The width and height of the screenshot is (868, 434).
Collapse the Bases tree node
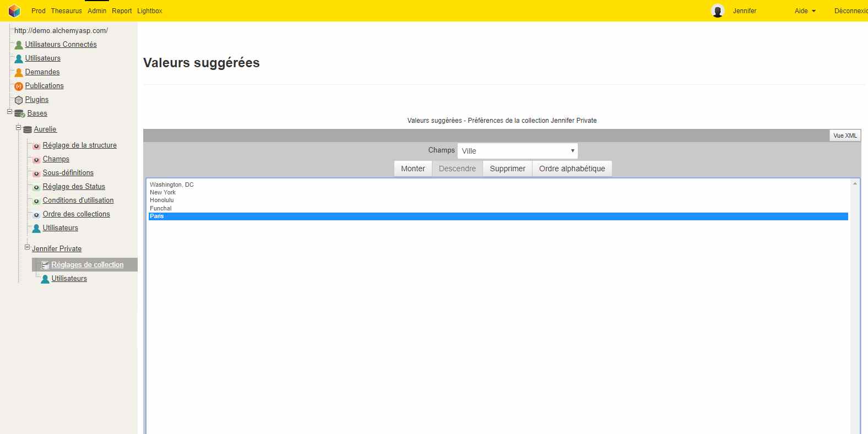[x=9, y=112]
